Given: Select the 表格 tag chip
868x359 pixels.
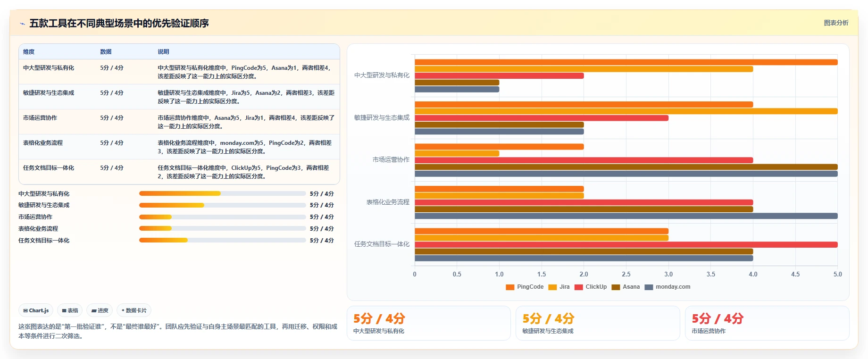Looking at the screenshot, I should pos(70,310).
